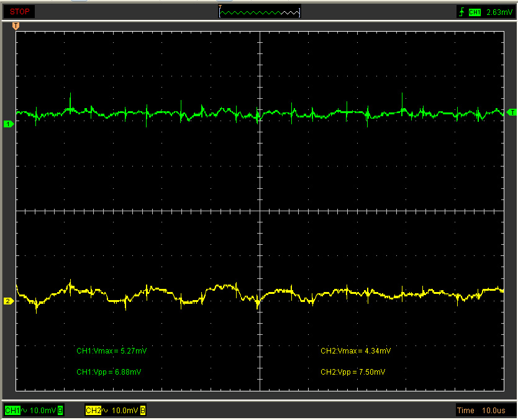Viewport: 518px width, 420px height.
Task: Click the CH1:Vmax = 5.27mV measurement
Action: [x=112, y=350]
